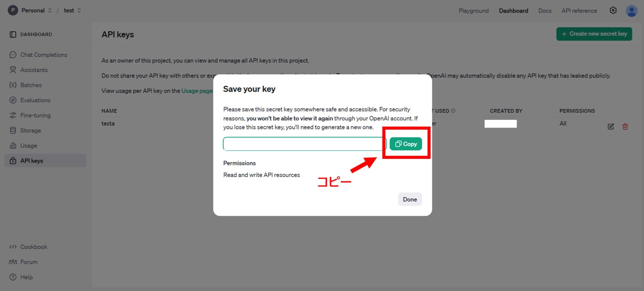
Task: Open the Docs top navigation item
Action: click(544, 11)
